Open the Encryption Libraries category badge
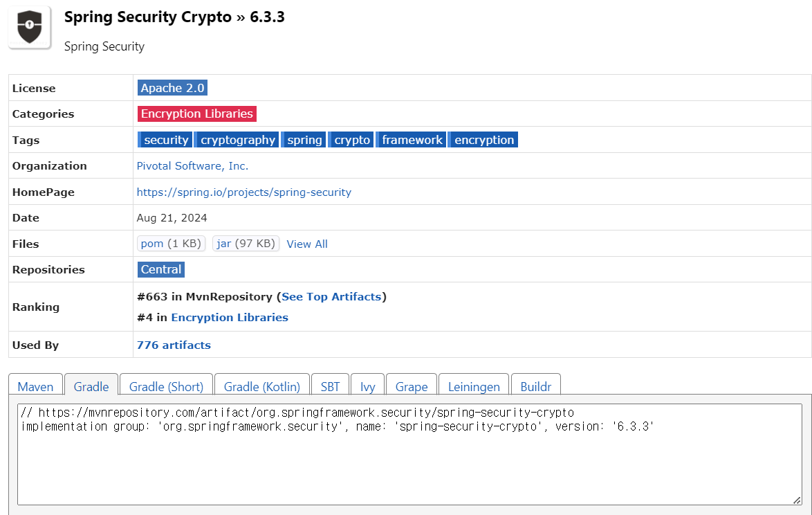812x515 pixels. point(197,114)
